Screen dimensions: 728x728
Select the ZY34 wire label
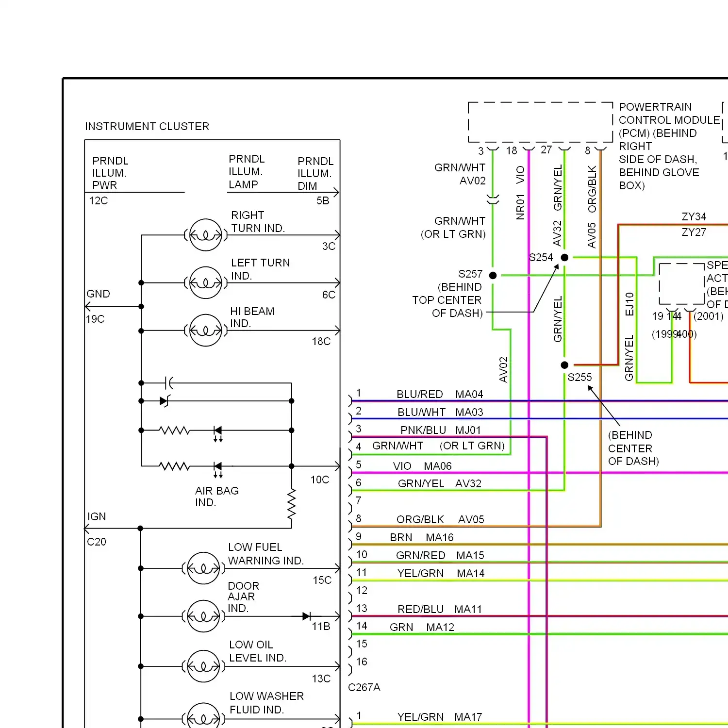[694, 217]
